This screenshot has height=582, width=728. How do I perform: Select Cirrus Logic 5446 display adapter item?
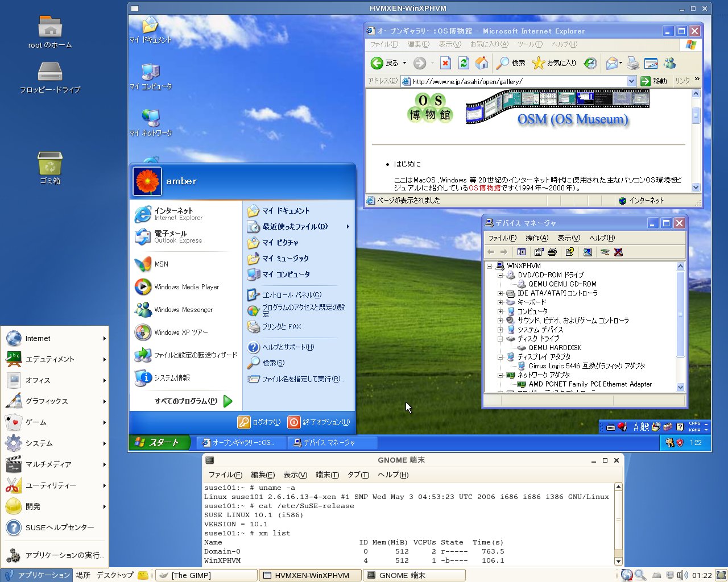coord(581,366)
